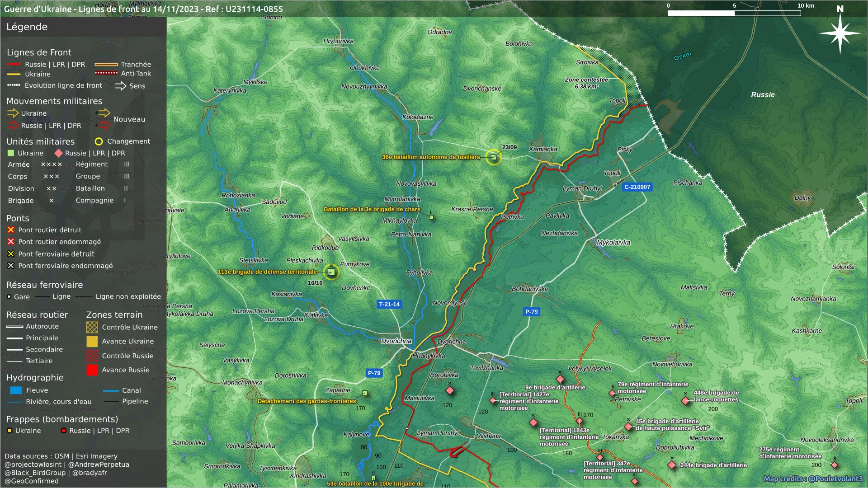The height and width of the screenshot is (488, 868).
Task: Click the Tranchée legend line entry
Action: click(x=123, y=65)
